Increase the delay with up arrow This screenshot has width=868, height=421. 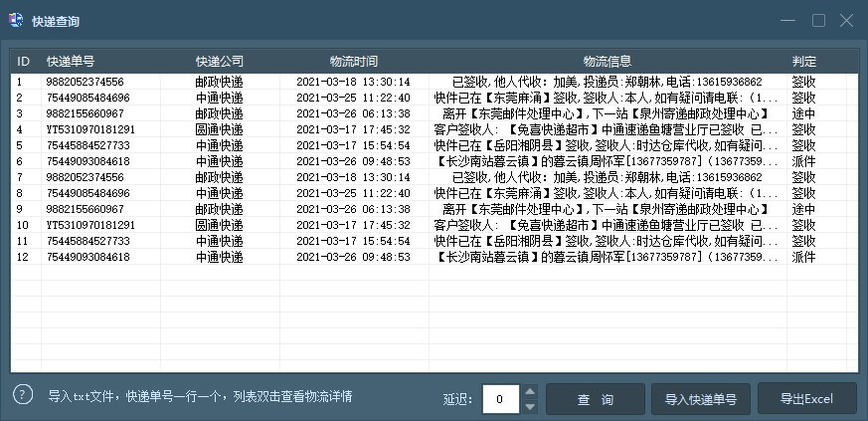(530, 392)
